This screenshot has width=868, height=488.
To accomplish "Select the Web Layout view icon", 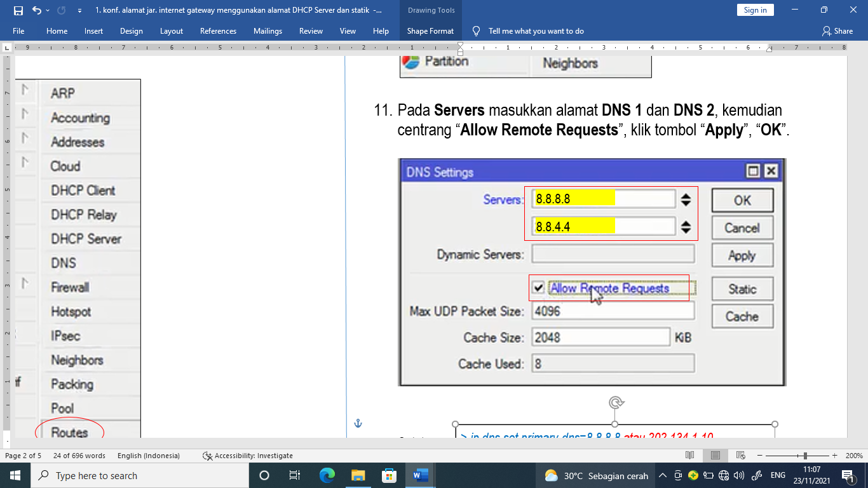I will 740,456.
